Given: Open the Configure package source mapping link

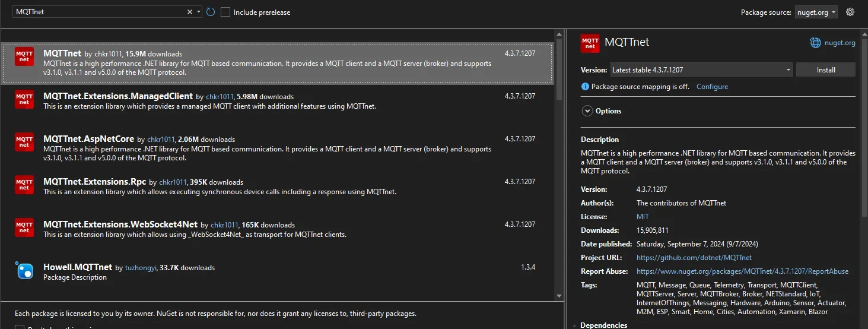Looking at the screenshot, I should tap(712, 87).
